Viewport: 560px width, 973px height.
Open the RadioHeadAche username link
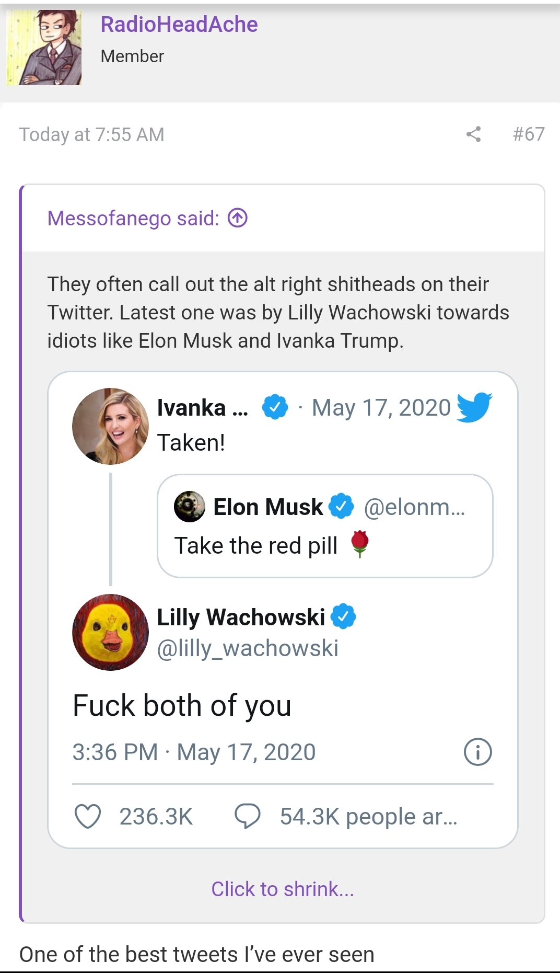[179, 25]
